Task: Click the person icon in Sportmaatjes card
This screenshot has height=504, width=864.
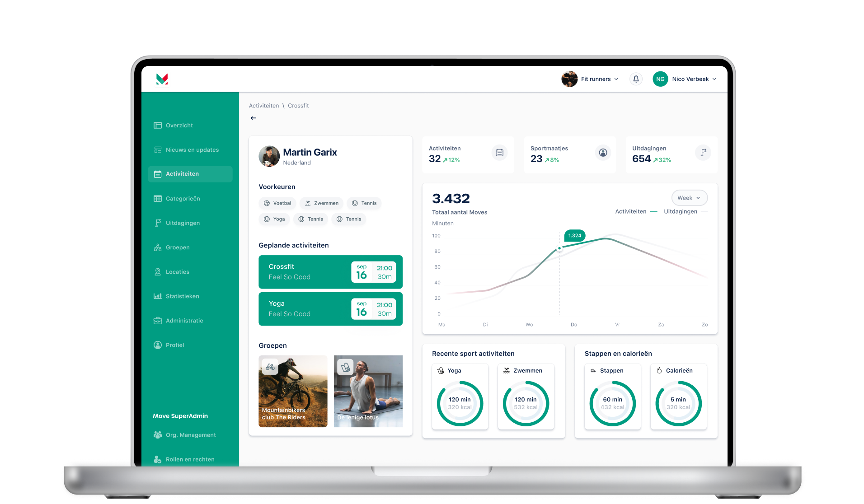Action: (603, 153)
